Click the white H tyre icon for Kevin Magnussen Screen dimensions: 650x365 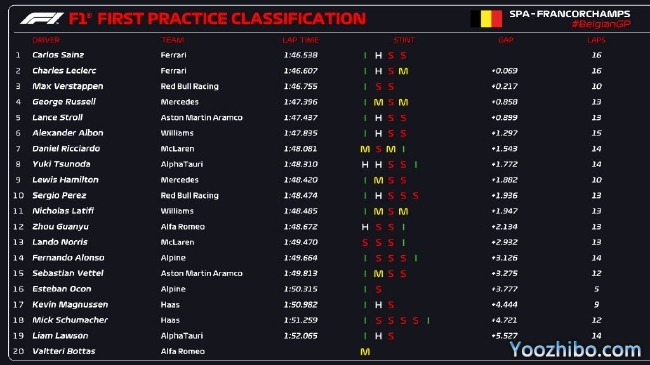pos(378,305)
